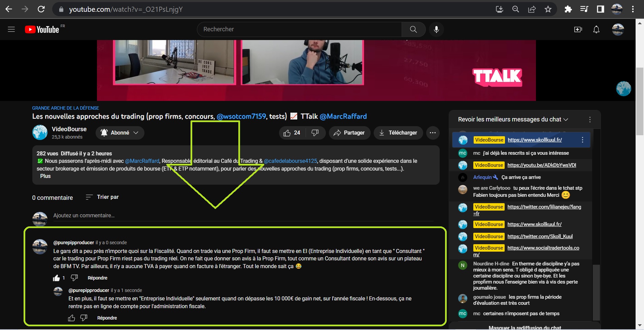Open the Trier par sort menu
The width and height of the screenshot is (644, 330).
[102, 197]
